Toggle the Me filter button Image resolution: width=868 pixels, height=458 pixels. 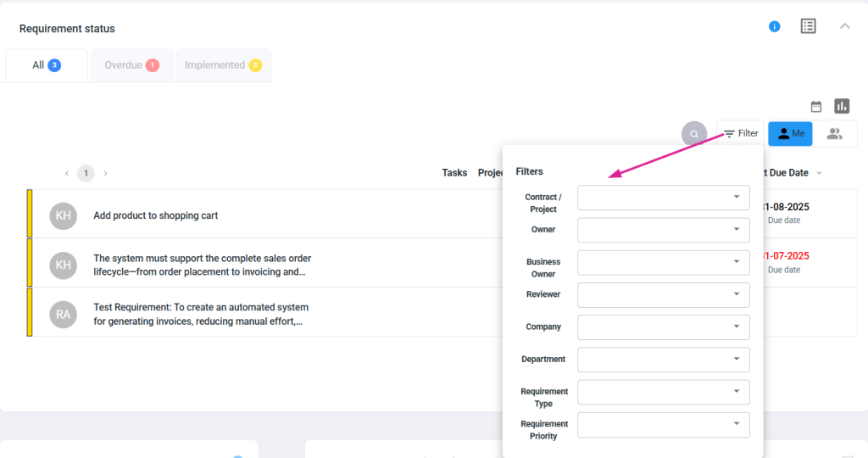pyautogui.click(x=790, y=134)
